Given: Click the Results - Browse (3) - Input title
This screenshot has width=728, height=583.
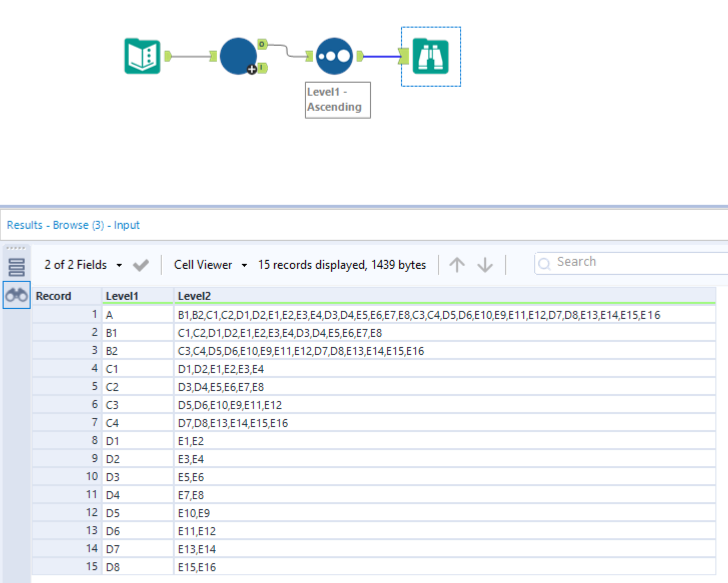Looking at the screenshot, I should pos(73,225).
